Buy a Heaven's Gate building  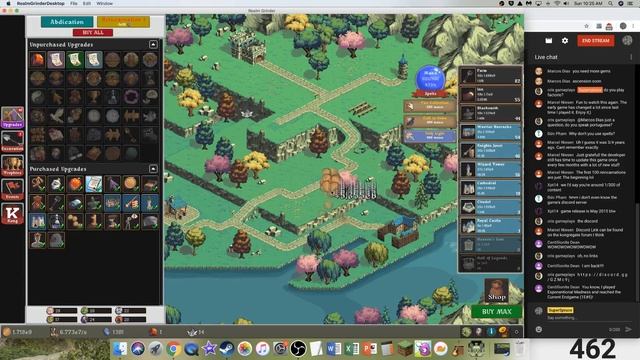point(491,244)
